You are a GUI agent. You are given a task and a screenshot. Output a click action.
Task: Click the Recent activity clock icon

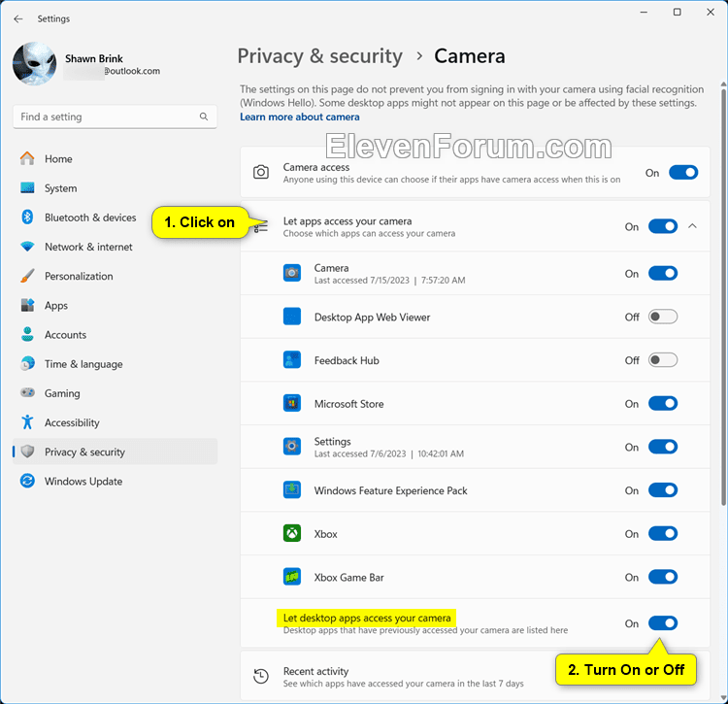[x=261, y=676]
